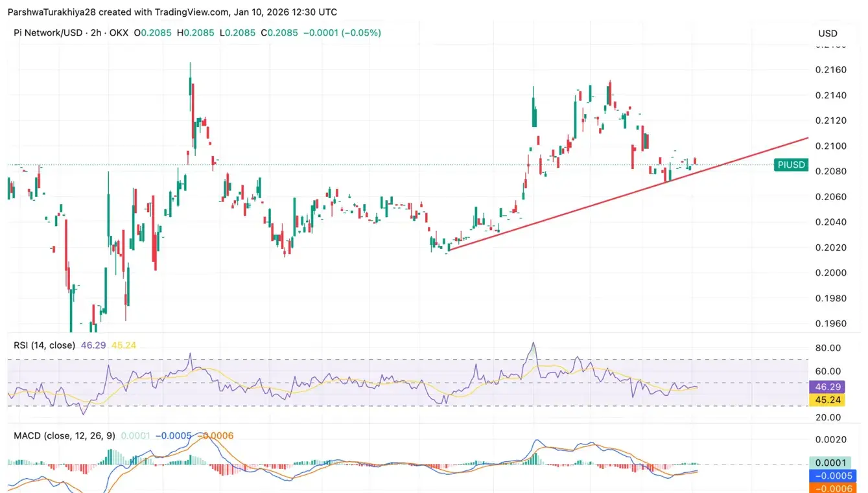The image size is (868, 493).
Task: Select the blue −0.0005 MACD value badge
Action: coord(828,476)
